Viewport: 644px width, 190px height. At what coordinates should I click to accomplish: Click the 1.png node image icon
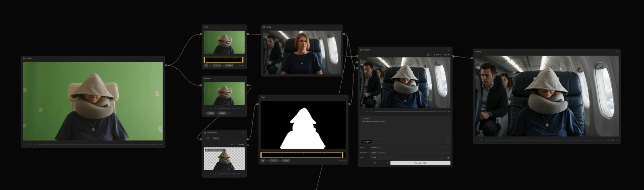(x=264, y=27)
